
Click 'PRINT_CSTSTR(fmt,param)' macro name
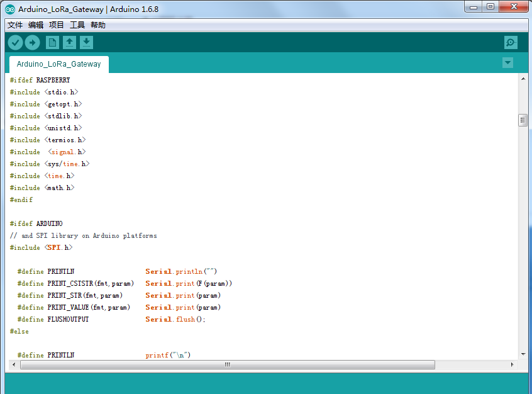point(91,283)
